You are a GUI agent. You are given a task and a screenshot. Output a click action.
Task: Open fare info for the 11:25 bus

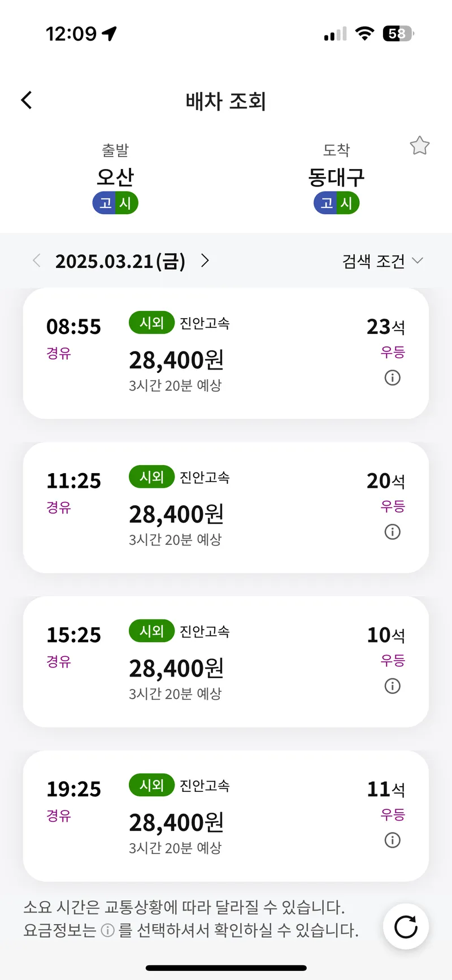click(x=392, y=532)
